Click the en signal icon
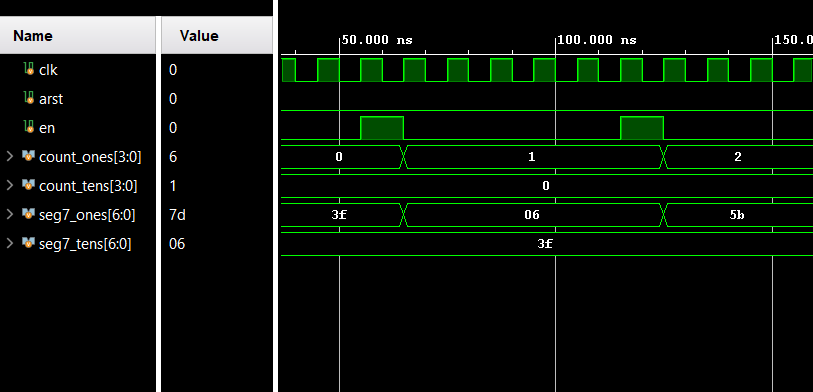813x392 pixels. tap(29, 127)
